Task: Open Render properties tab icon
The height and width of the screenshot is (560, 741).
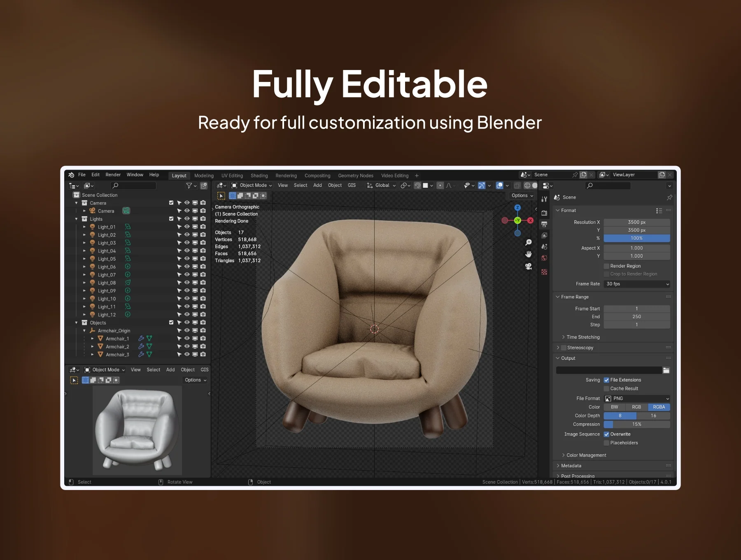Action: pos(544,213)
